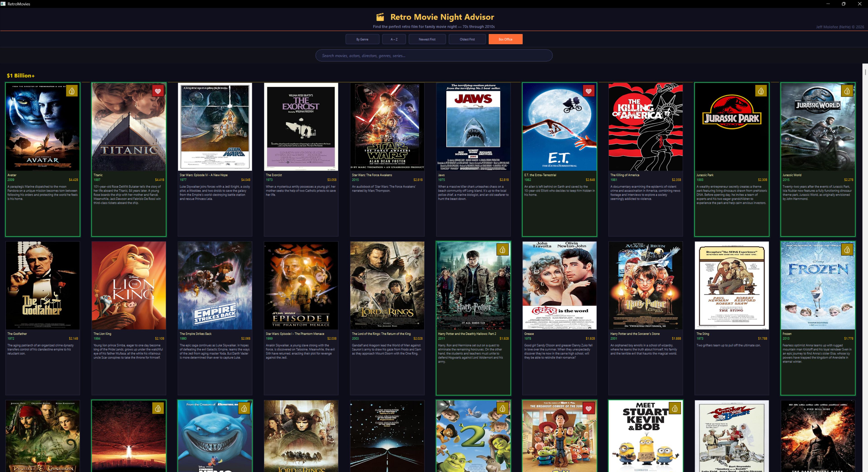This screenshot has width=868, height=472.
Task: Open Return of the King poster
Action: pyautogui.click(x=387, y=285)
